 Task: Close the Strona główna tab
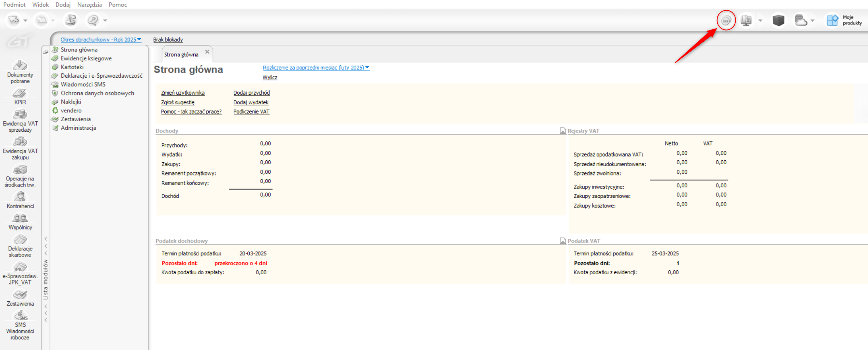207,52
